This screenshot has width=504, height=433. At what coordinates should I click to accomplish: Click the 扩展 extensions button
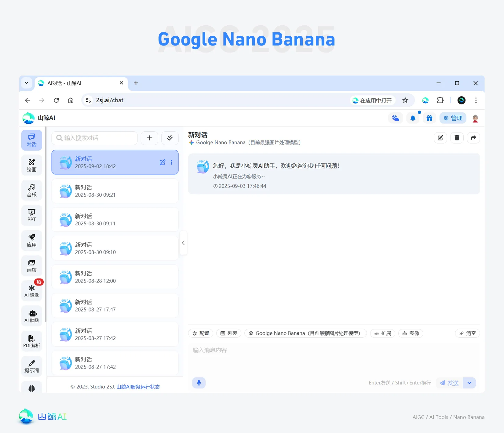(383, 333)
